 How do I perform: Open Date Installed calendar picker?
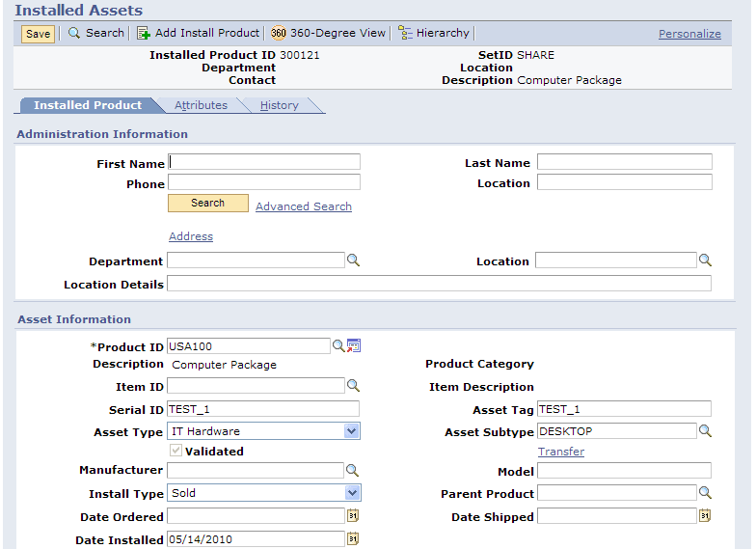click(x=353, y=538)
